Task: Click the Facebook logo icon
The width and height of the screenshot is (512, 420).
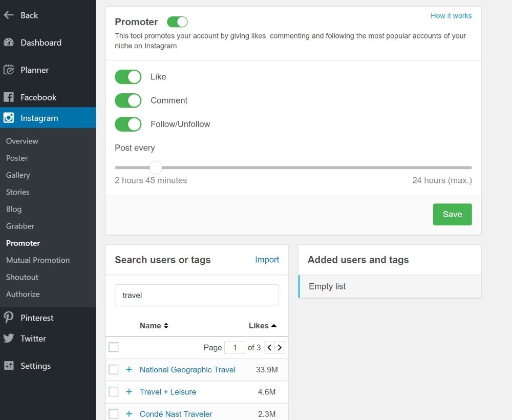Action: click(x=9, y=97)
